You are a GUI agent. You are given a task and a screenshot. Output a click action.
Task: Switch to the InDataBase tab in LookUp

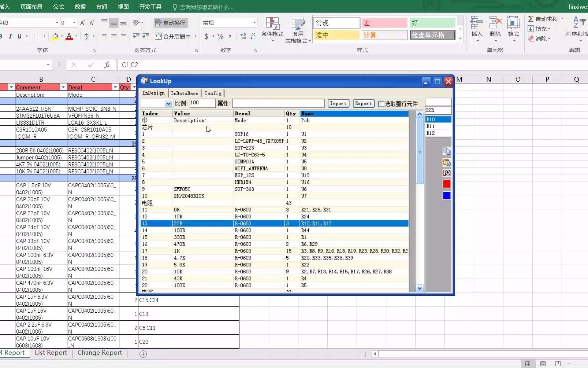(x=185, y=93)
